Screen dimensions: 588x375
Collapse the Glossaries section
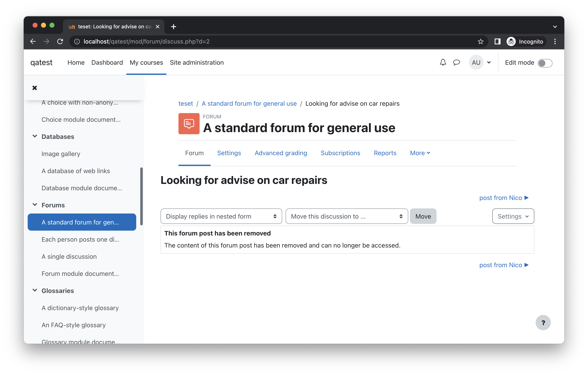point(35,290)
